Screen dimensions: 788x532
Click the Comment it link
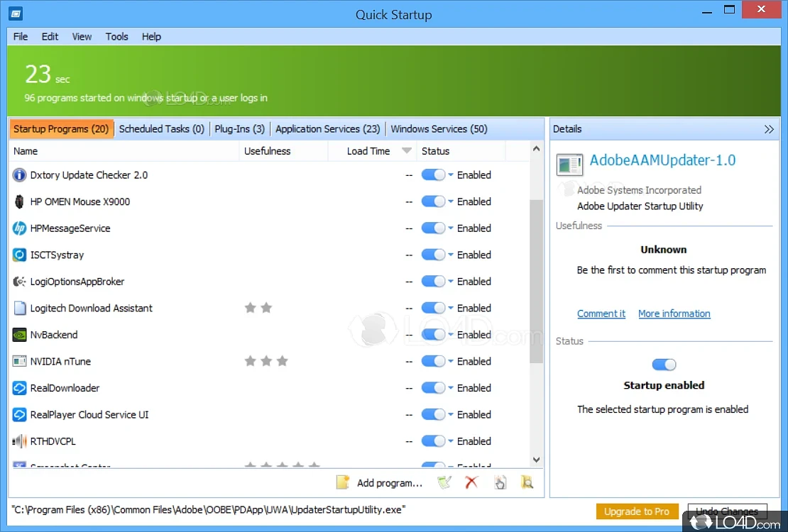click(x=601, y=314)
